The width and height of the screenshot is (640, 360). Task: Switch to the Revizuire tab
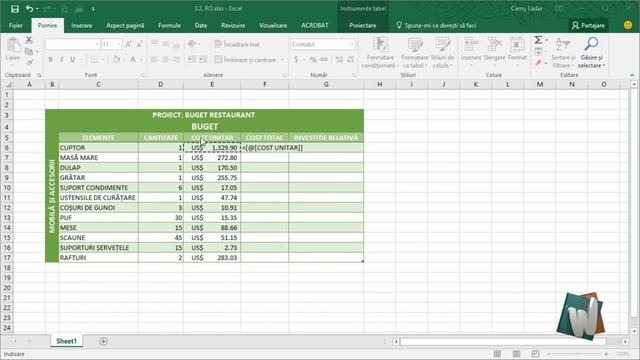233,25
